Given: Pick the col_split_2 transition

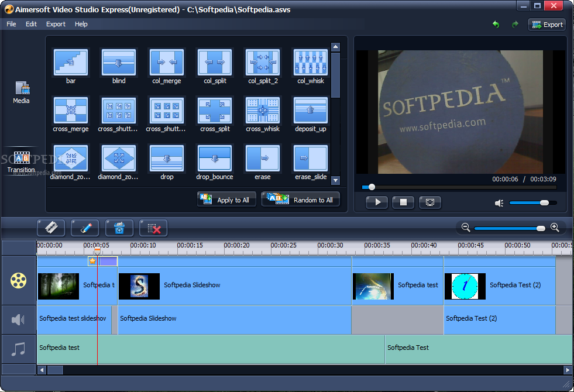Looking at the screenshot, I should coord(263,62).
